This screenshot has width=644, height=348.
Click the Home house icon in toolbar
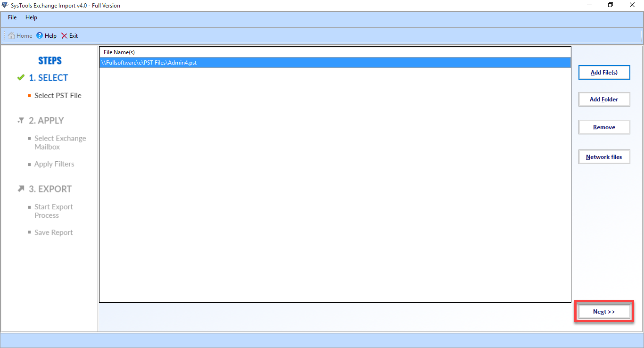click(x=11, y=35)
